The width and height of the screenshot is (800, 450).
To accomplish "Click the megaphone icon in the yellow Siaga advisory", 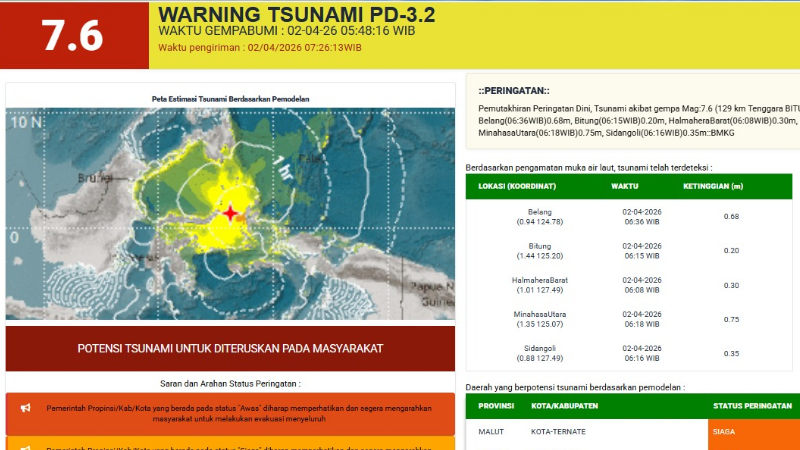I will 25,444.
